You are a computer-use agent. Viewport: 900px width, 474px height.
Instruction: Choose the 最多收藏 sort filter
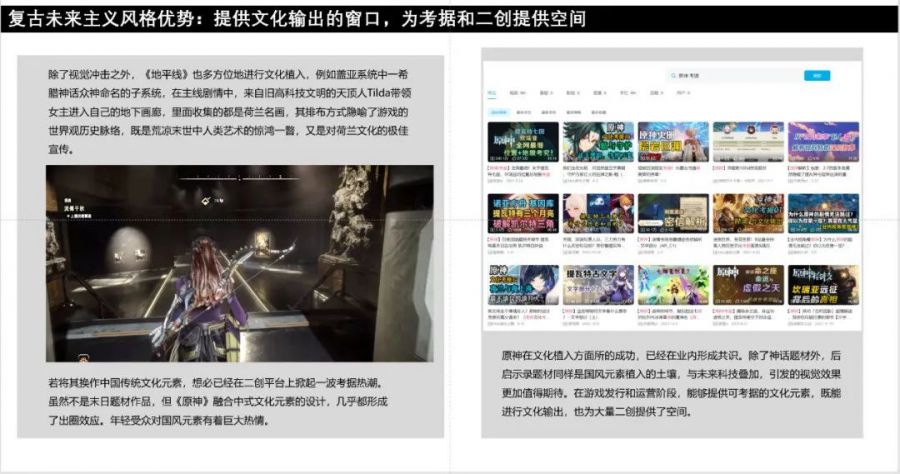599,112
